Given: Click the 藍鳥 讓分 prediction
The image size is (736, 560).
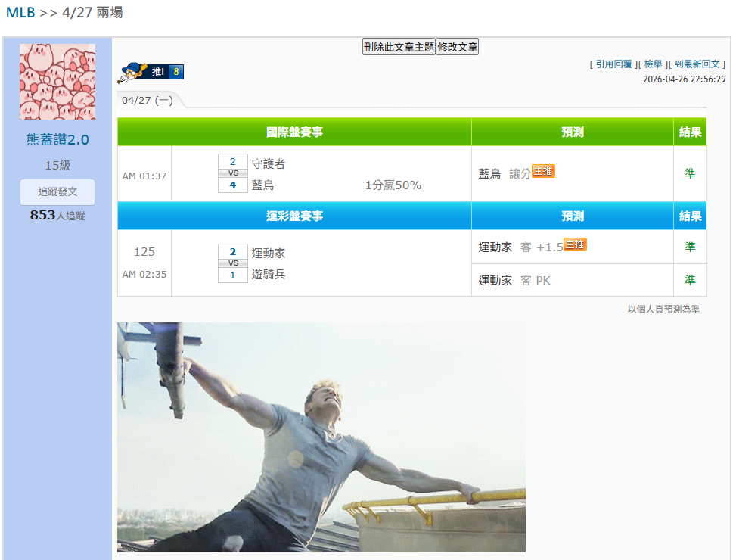Looking at the screenshot, I should click(505, 174).
